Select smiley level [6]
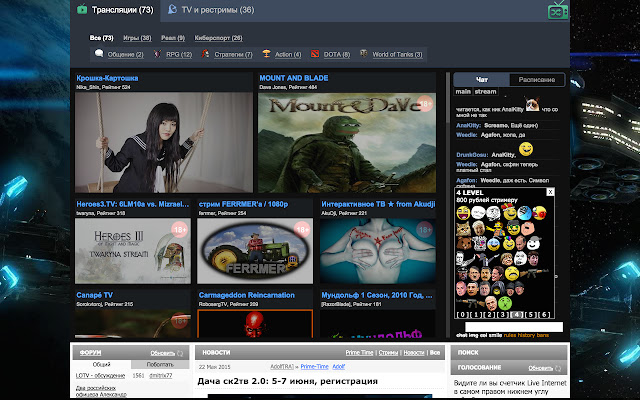The width and height of the screenshot is (640, 400). point(544,315)
